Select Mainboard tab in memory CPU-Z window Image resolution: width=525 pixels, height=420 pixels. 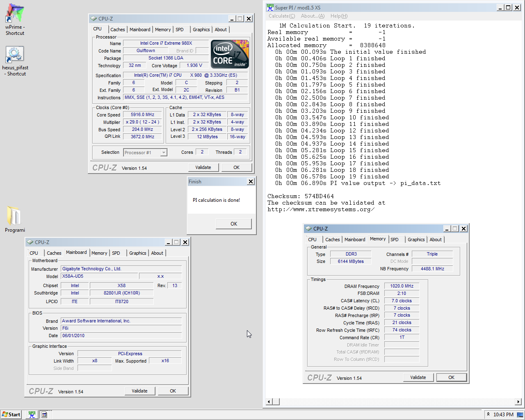click(x=355, y=240)
